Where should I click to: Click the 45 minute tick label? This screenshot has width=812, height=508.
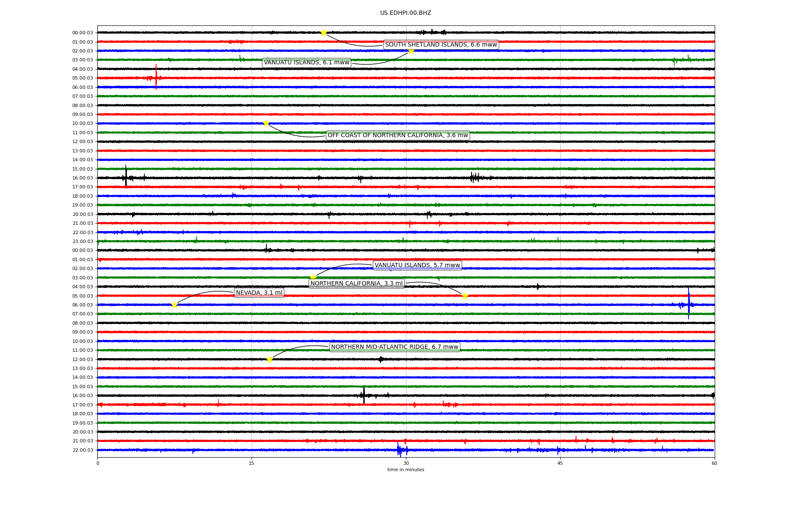tap(560, 463)
